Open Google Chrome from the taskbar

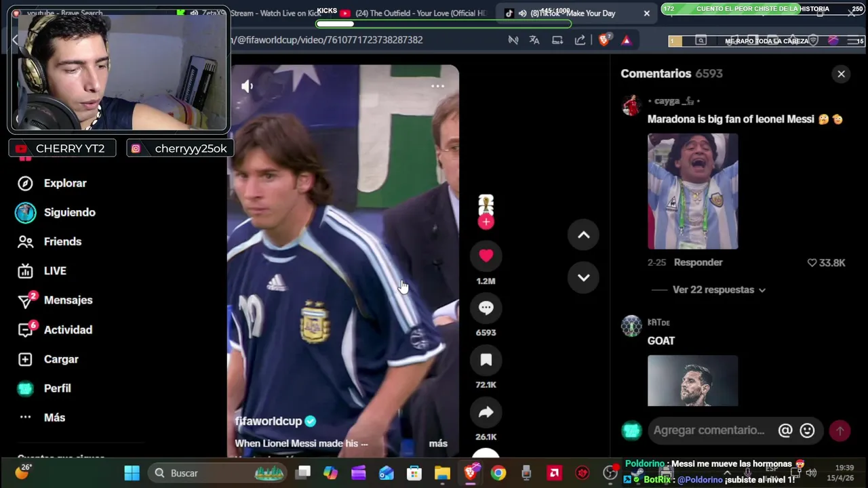coord(498,473)
